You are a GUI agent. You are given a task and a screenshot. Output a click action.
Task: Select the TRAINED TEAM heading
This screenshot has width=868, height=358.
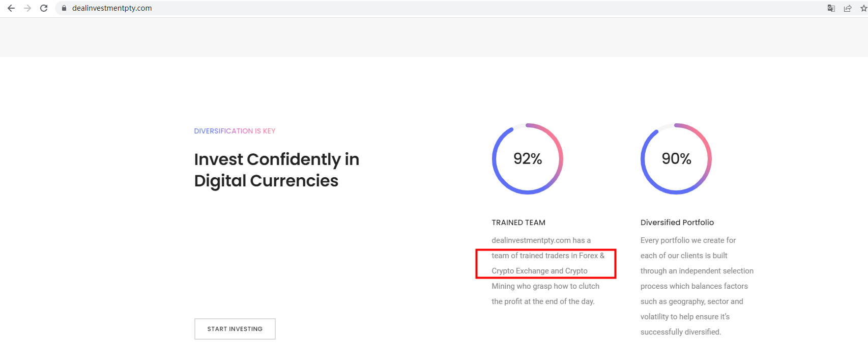pos(518,223)
